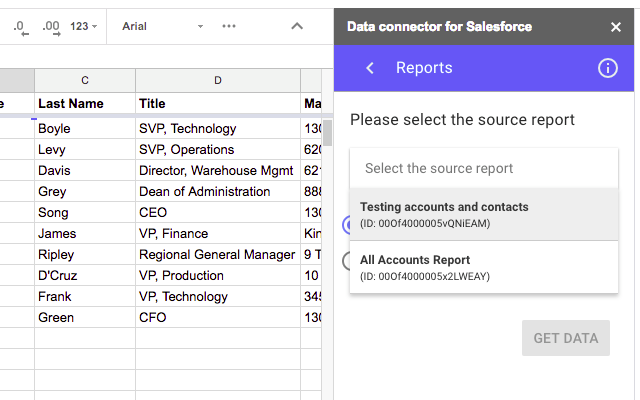This screenshot has width=640, height=400.
Task: Select the SVP, Operations cell
Action: click(x=218, y=149)
